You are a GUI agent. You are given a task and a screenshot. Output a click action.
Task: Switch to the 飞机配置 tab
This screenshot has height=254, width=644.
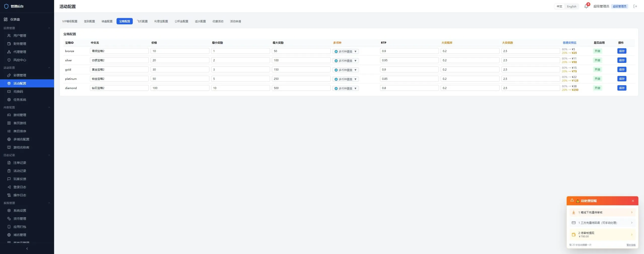[x=142, y=21]
